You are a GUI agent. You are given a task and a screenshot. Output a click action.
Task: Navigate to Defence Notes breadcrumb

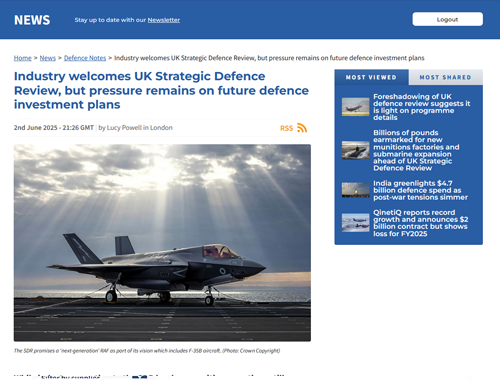[85, 58]
